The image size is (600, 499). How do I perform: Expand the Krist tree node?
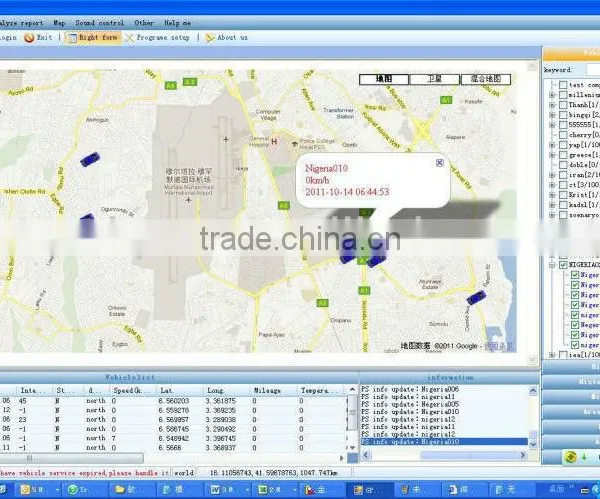(552, 195)
